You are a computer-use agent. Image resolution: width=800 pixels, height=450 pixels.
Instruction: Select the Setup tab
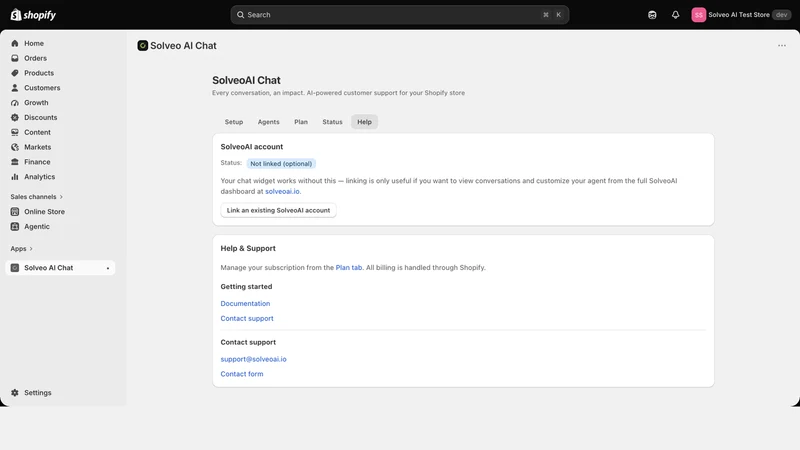[234, 122]
